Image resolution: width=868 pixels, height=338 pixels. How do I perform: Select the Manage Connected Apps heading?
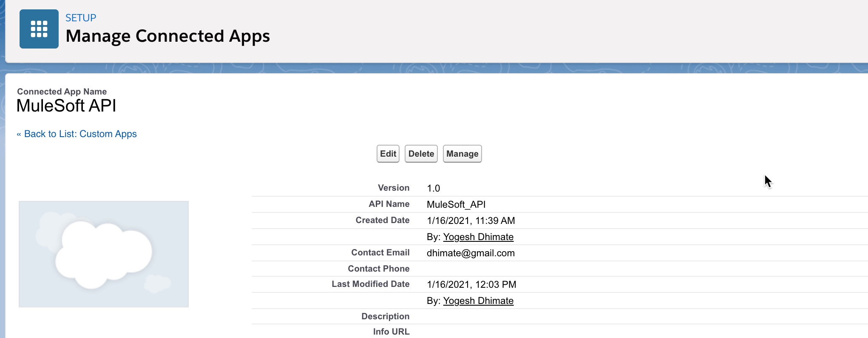click(x=168, y=36)
